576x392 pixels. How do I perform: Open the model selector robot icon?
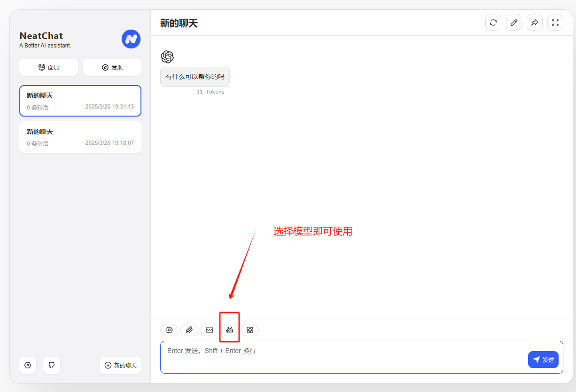229,330
